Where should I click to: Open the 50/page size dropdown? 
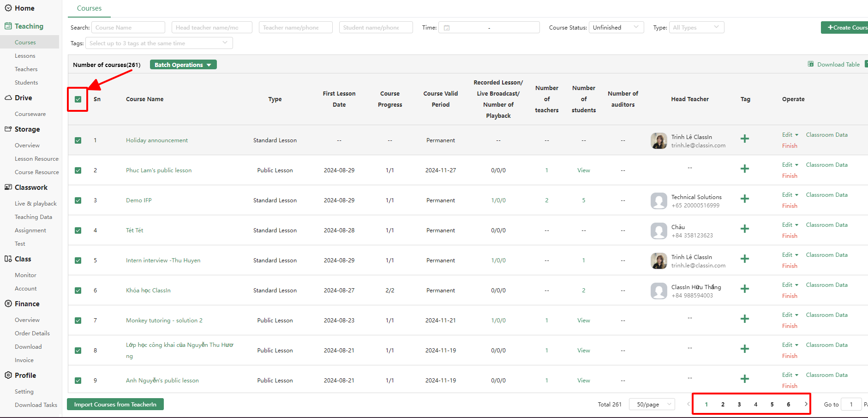(x=652, y=404)
